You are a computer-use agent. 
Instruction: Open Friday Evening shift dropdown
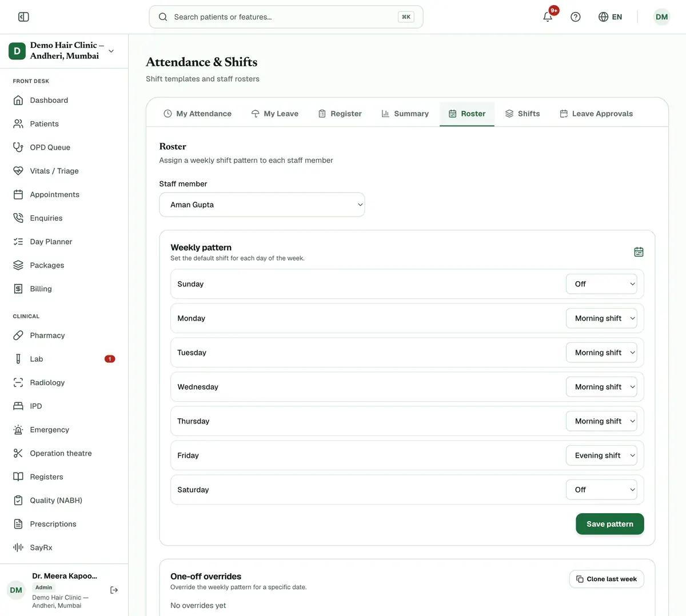pyautogui.click(x=601, y=455)
